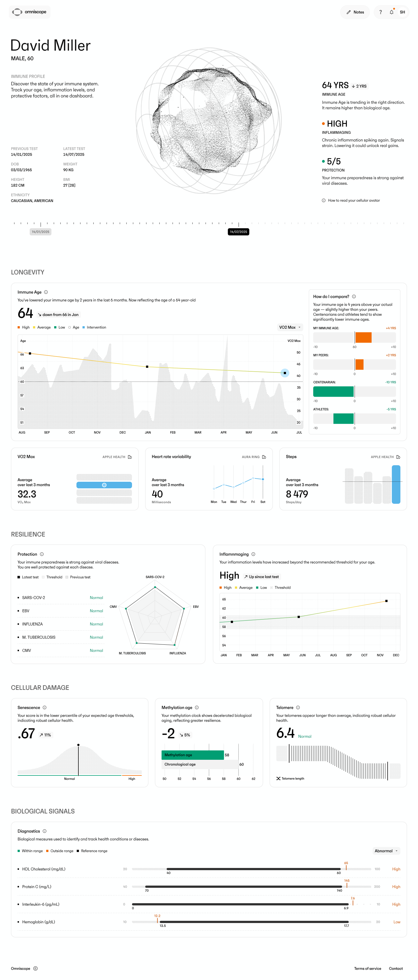This screenshot has height=980, width=418.
Task: Show info for 'How do I compare?'
Action: (354, 296)
